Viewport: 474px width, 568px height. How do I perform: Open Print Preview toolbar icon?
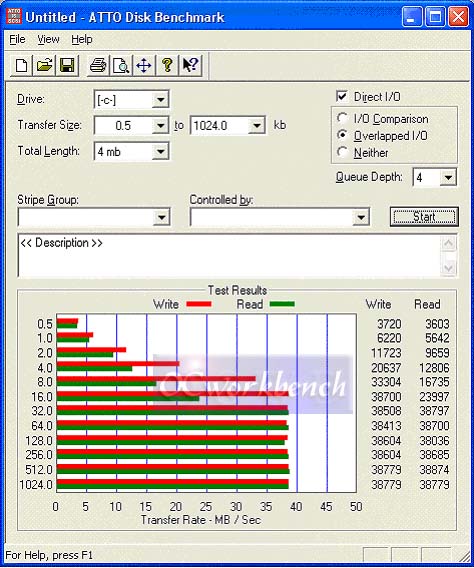click(121, 66)
